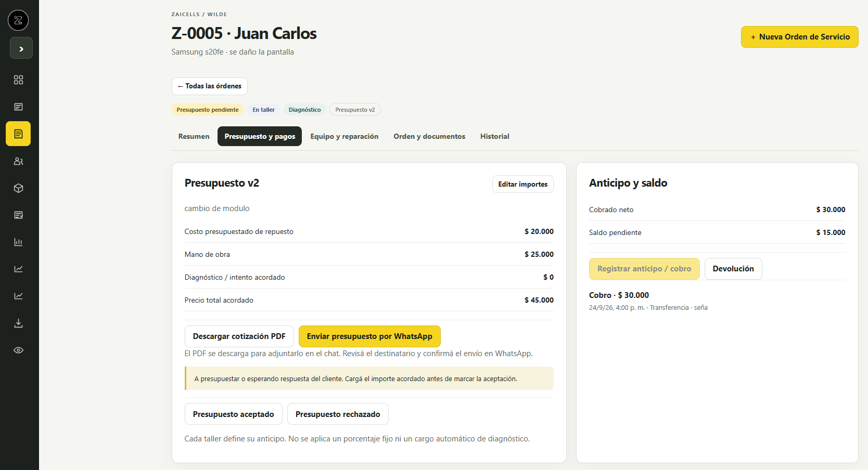Click the Precio total acordado $ 45.000 value
The width and height of the screenshot is (868, 470).
(539, 300)
